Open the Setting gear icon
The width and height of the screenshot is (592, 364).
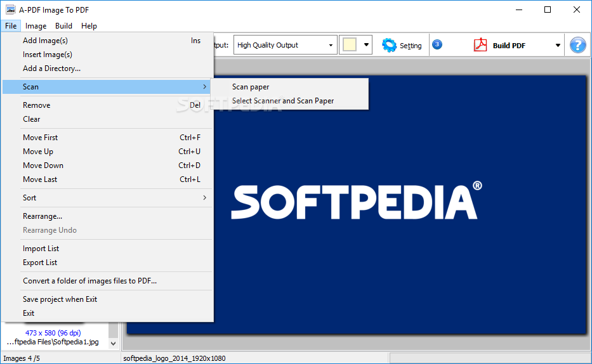click(x=389, y=45)
